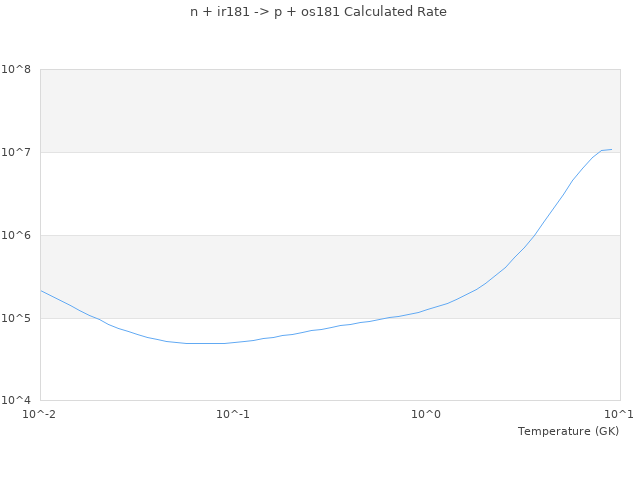Click the 10^5 y-axis label
Image resolution: width=640 pixels, height=480 pixels.
point(17,319)
